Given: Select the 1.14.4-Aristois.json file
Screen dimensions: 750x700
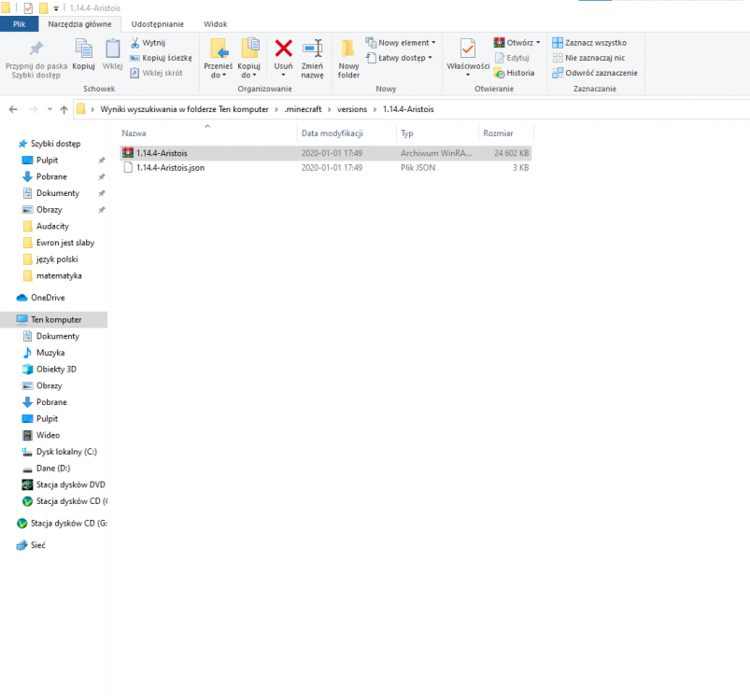Looking at the screenshot, I should 170,168.
